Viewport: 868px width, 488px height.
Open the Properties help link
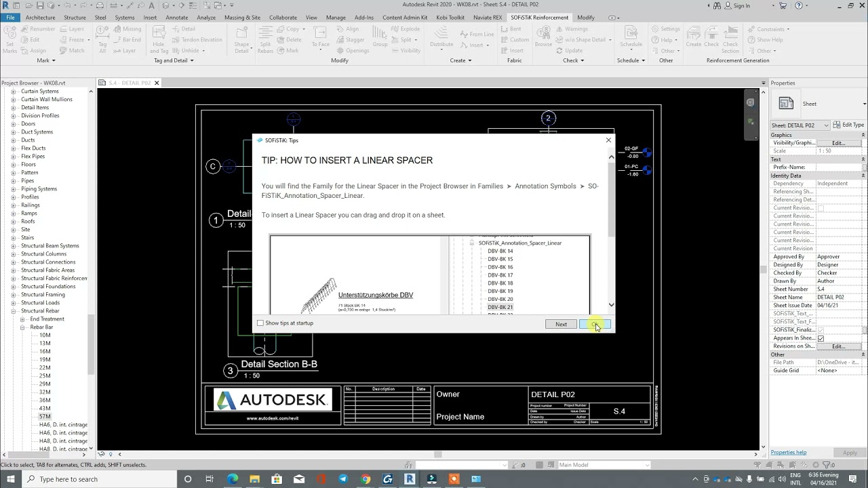(788, 452)
